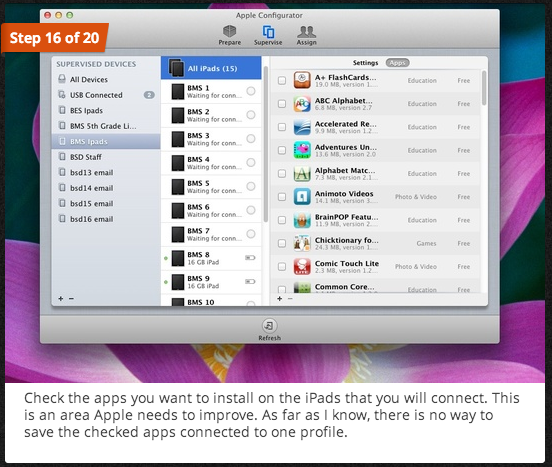Select bsd14 email group
Screen dimensions: 552x467
[106, 188]
